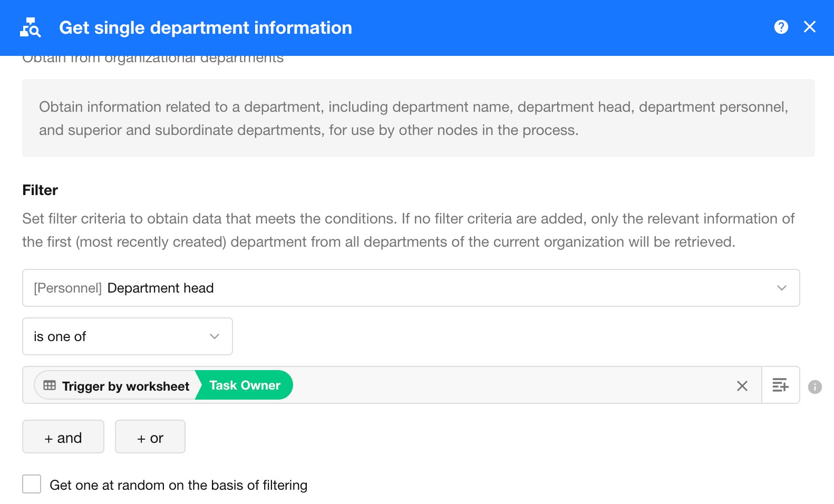Click the chevron arrow of Department head selector

click(x=781, y=288)
